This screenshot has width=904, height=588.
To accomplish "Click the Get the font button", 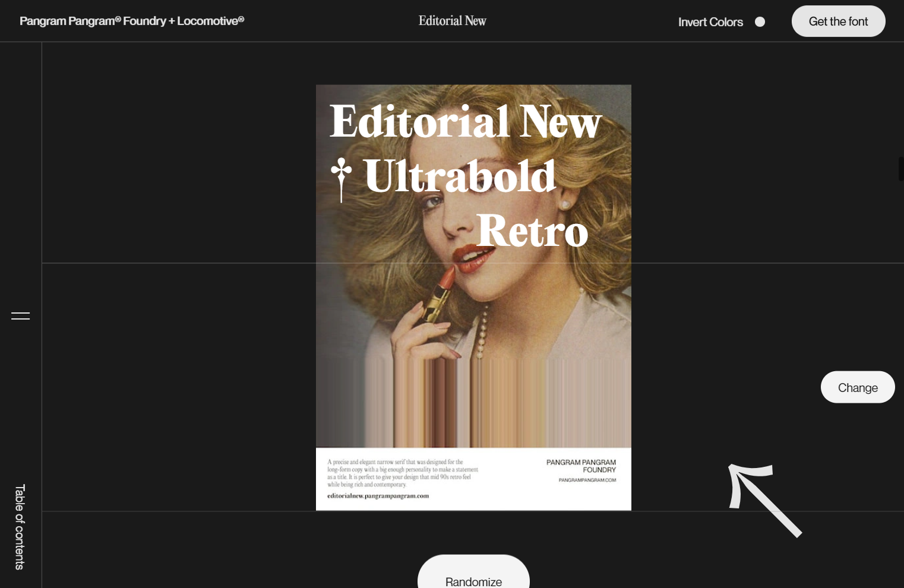I will click(x=838, y=21).
